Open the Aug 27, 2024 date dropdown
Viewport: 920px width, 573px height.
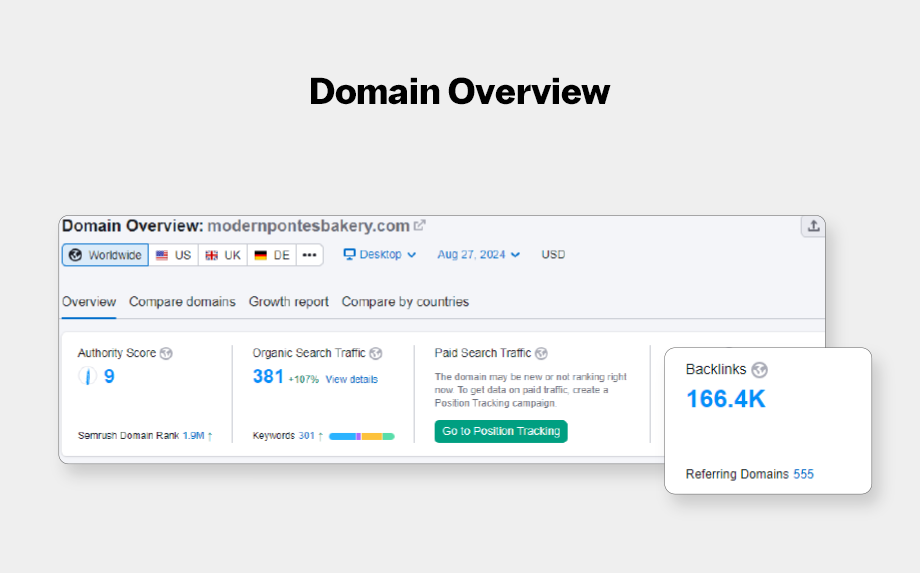pyautogui.click(x=478, y=255)
